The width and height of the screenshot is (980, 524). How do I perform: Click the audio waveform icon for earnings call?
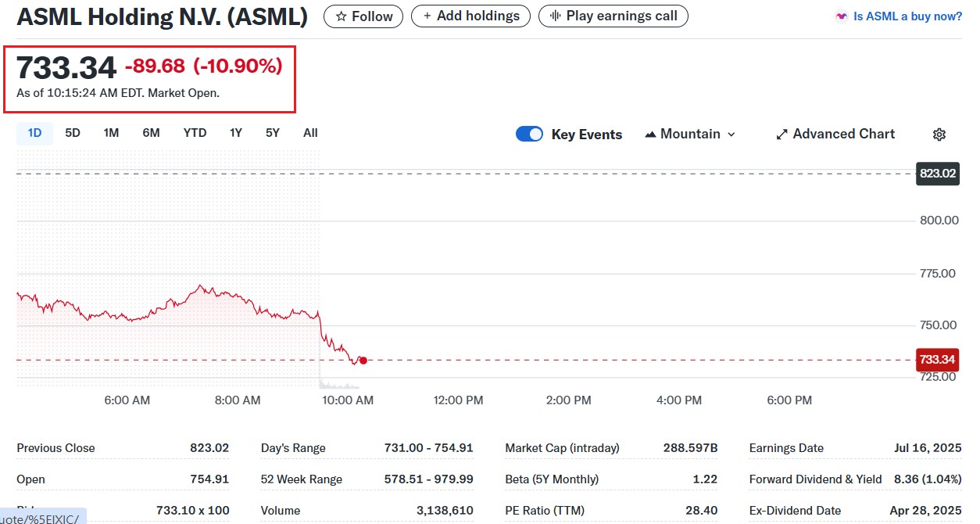[x=556, y=16]
